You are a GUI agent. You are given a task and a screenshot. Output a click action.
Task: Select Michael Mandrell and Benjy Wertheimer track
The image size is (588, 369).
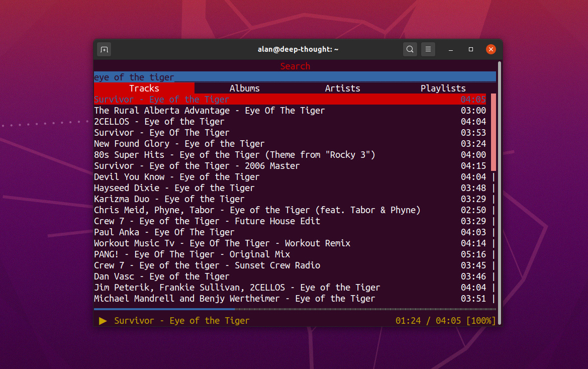290,299
